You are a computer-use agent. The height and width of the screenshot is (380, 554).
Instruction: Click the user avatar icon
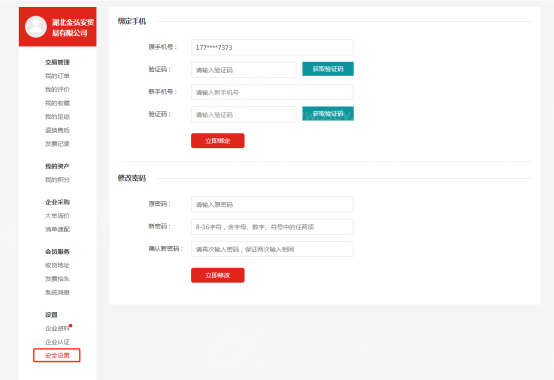[x=36, y=26]
